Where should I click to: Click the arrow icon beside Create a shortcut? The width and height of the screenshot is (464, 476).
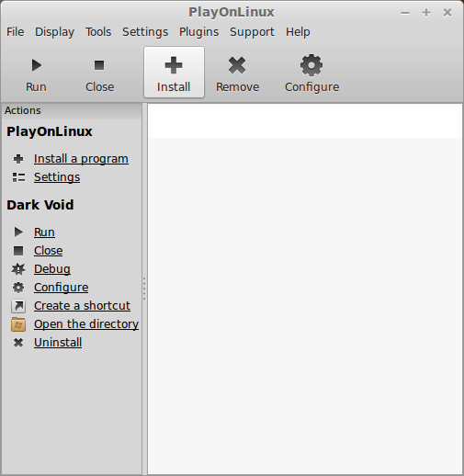click(18, 306)
